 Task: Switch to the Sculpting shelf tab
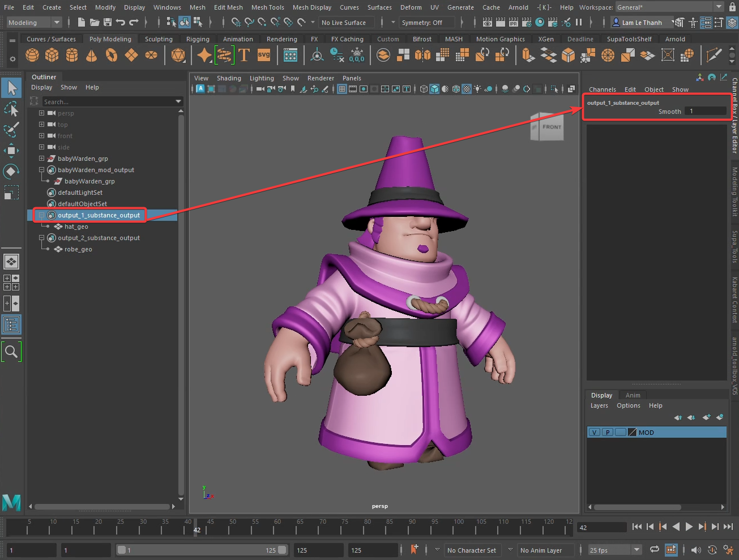click(159, 39)
